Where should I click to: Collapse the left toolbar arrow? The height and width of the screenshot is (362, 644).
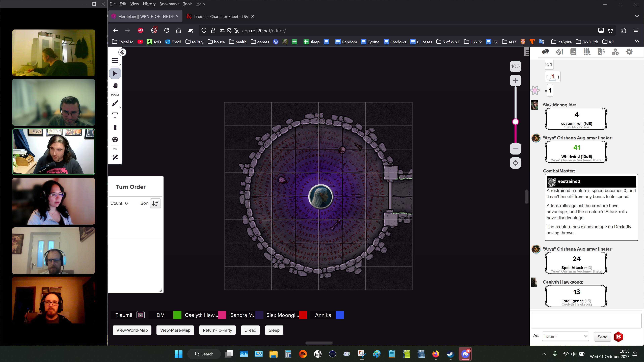[122, 52]
